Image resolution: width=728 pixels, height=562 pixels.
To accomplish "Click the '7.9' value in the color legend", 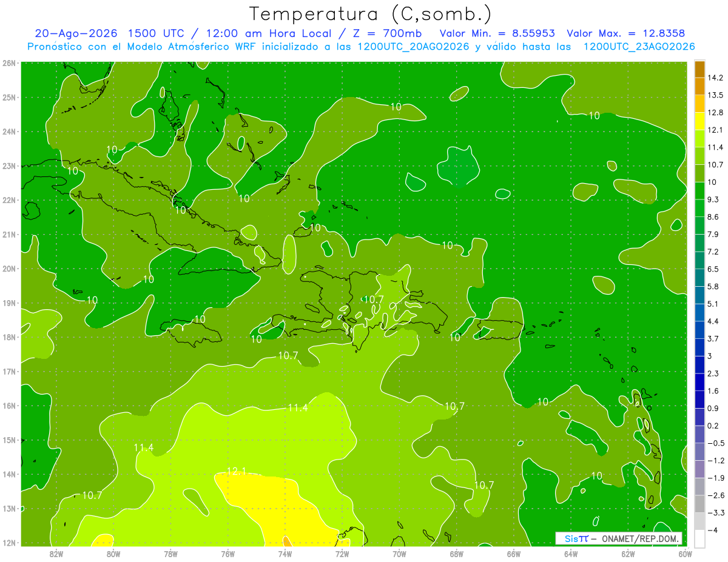I will (x=713, y=234).
